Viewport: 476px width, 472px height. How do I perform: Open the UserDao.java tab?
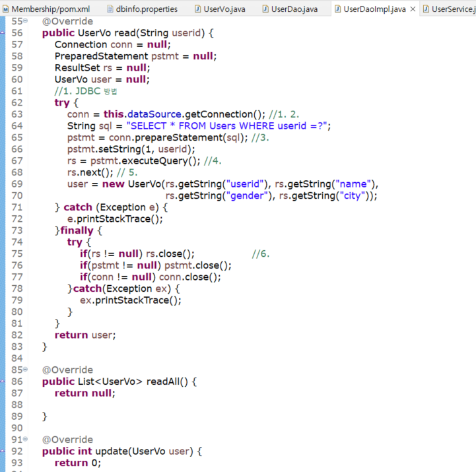click(x=294, y=9)
